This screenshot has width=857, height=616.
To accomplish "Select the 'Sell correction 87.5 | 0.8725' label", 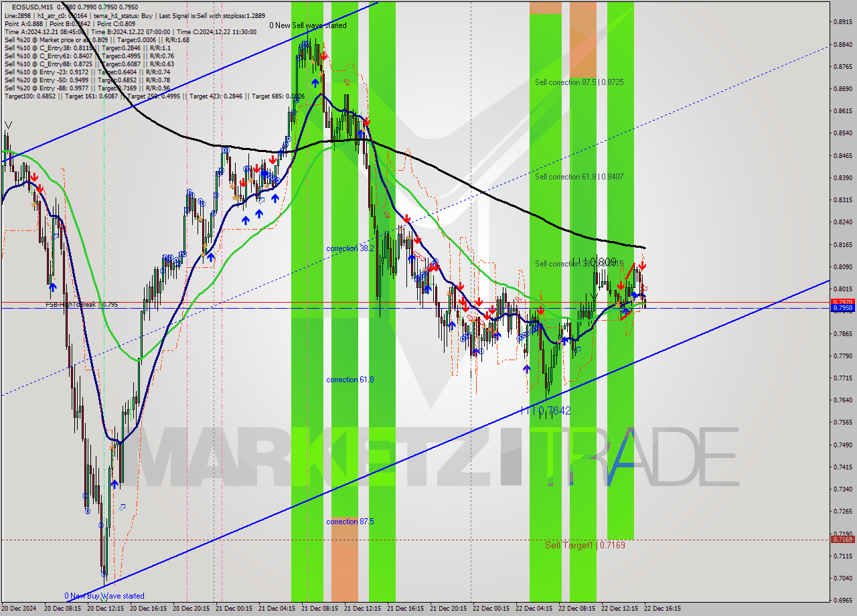I will click(x=579, y=82).
